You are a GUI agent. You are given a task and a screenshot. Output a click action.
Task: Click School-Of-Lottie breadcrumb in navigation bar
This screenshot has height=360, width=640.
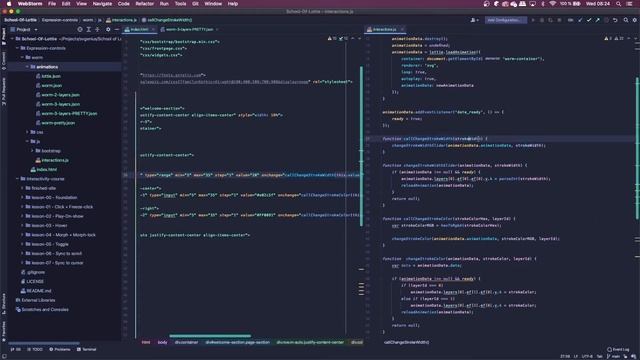pos(20,20)
